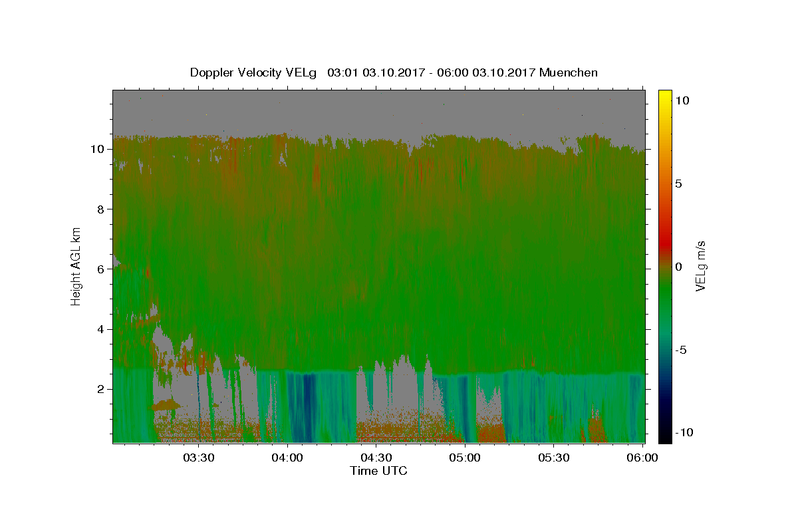The image size is (798, 532).
Task: Click the 03:30 time axis label
Action: click(x=199, y=458)
